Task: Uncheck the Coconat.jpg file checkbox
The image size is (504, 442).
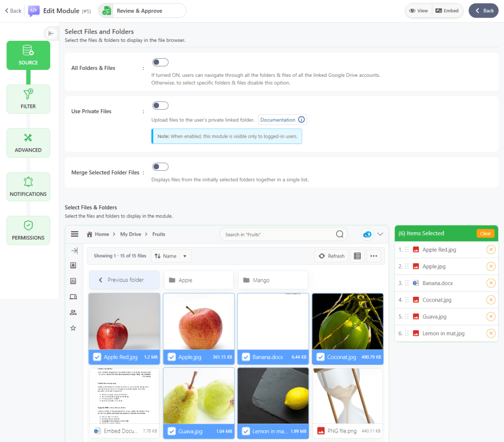Action: [x=320, y=357]
